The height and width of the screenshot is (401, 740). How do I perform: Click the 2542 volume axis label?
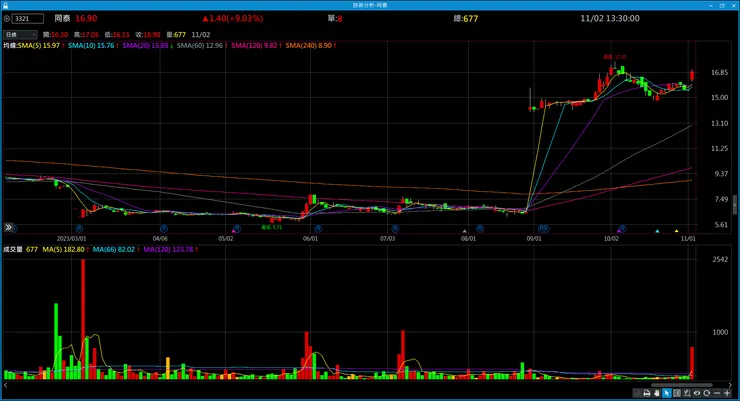click(x=720, y=259)
